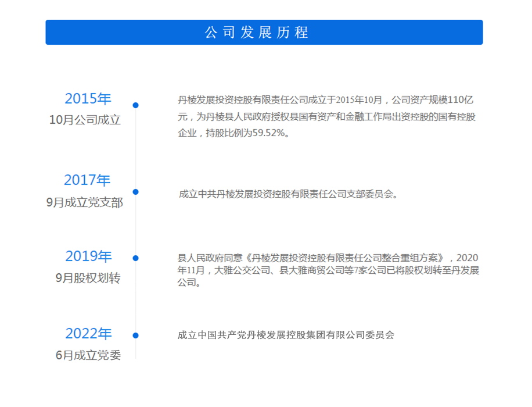Select the 2017年 timeline dot
Image resolution: width=532 pixels, height=407 pixels.
coord(136,192)
